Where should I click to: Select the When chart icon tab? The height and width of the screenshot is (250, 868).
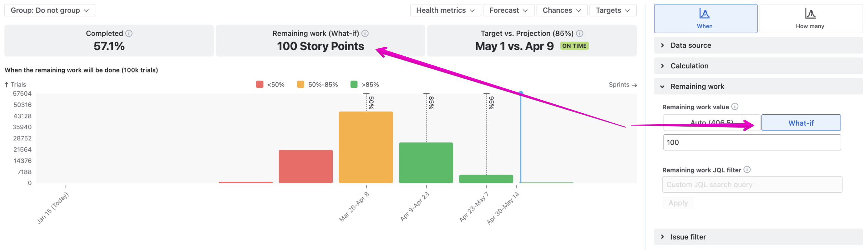[705, 19]
